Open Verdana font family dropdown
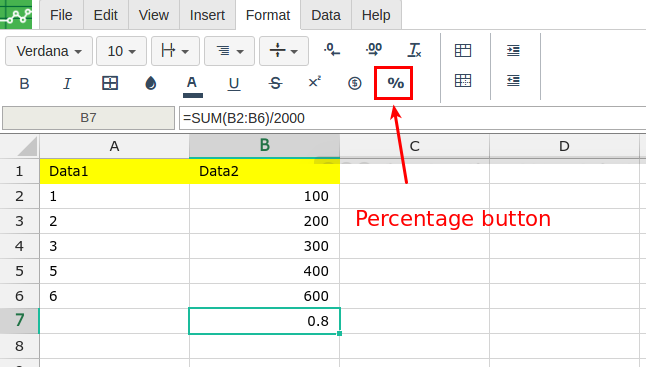 pyautogui.click(x=49, y=51)
